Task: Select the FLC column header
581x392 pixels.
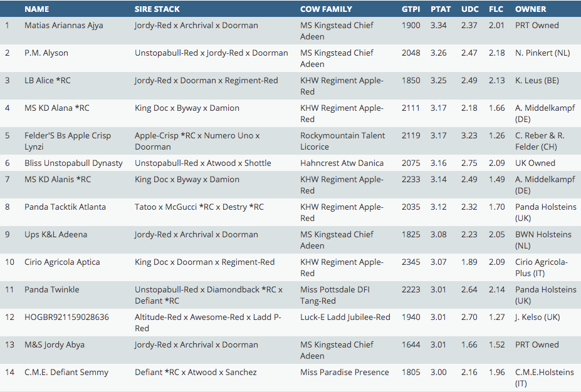Action: (x=496, y=9)
